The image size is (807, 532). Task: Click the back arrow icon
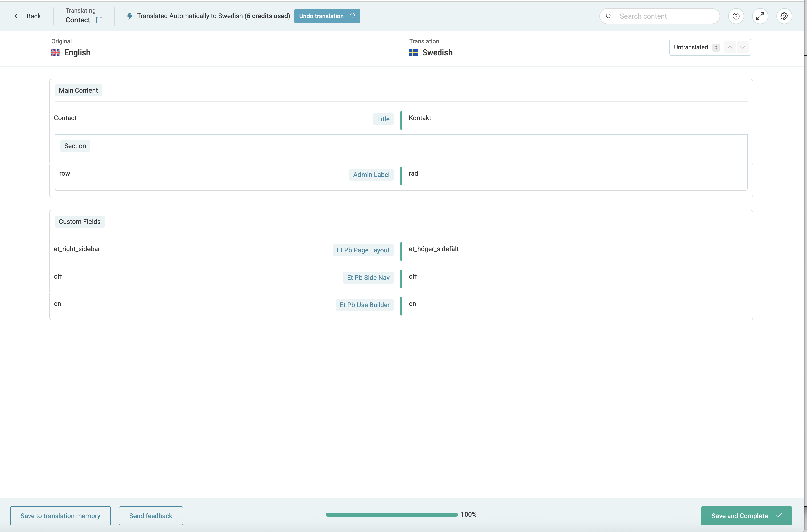[x=18, y=16]
